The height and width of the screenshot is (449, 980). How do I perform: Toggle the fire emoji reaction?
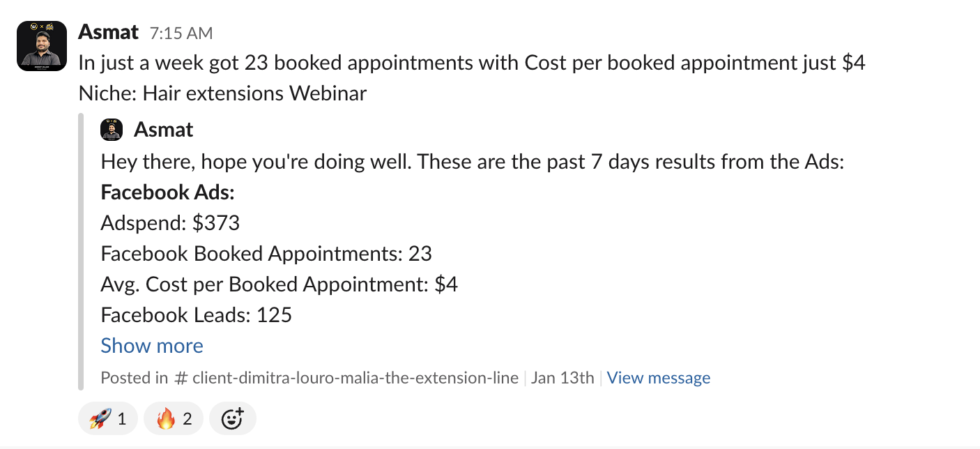pos(174,418)
